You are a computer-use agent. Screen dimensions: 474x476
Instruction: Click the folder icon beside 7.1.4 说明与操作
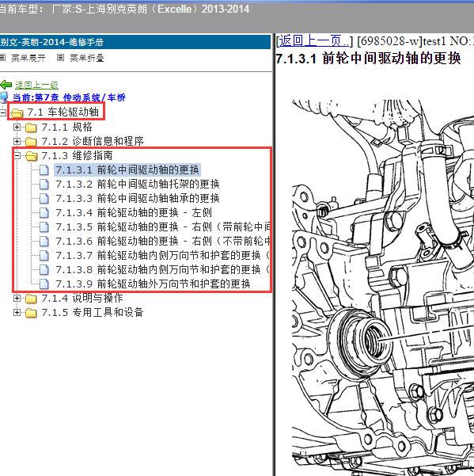pos(31,299)
